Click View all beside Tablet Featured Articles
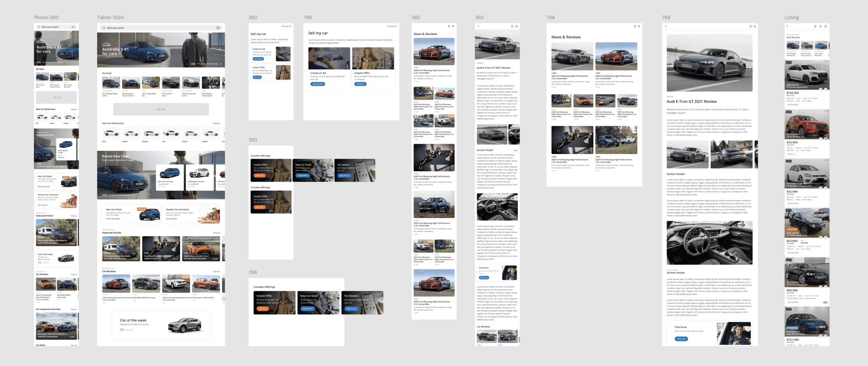The image size is (868, 366). (x=216, y=233)
